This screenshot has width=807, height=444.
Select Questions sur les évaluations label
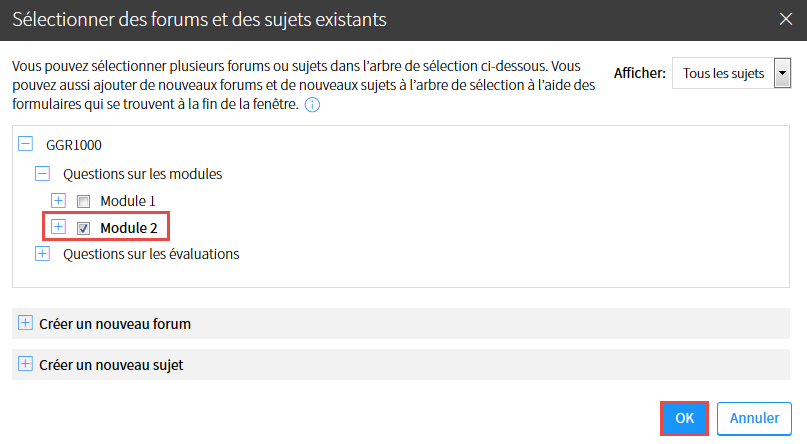pyautogui.click(x=151, y=254)
